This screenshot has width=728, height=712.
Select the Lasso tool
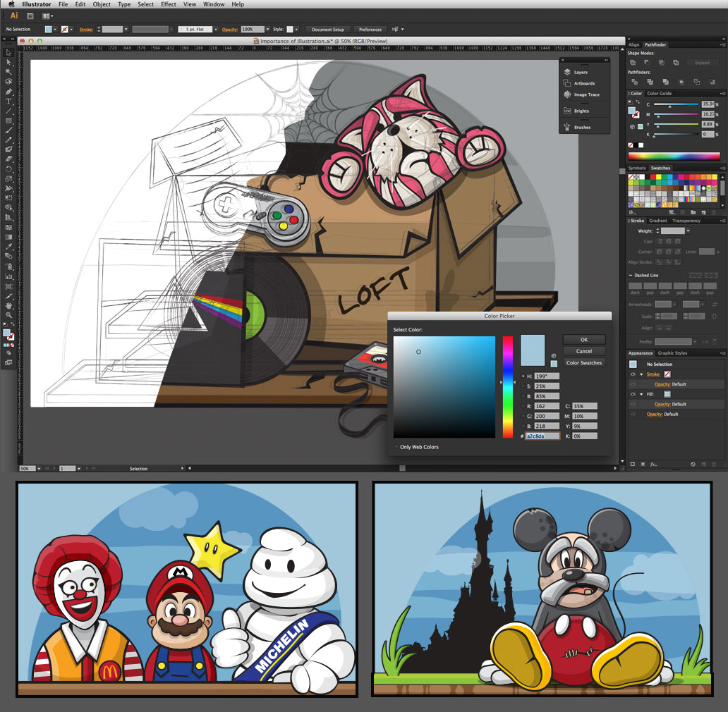point(8,82)
